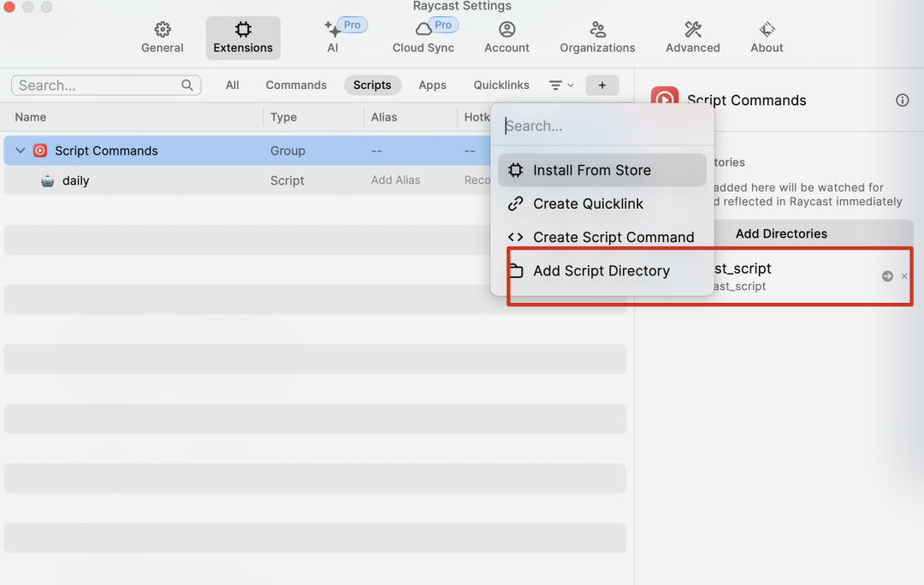Image resolution: width=924 pixels, height=585 pixels.
Task: Sort by the Name column header
Action: (x=31, y=117)
